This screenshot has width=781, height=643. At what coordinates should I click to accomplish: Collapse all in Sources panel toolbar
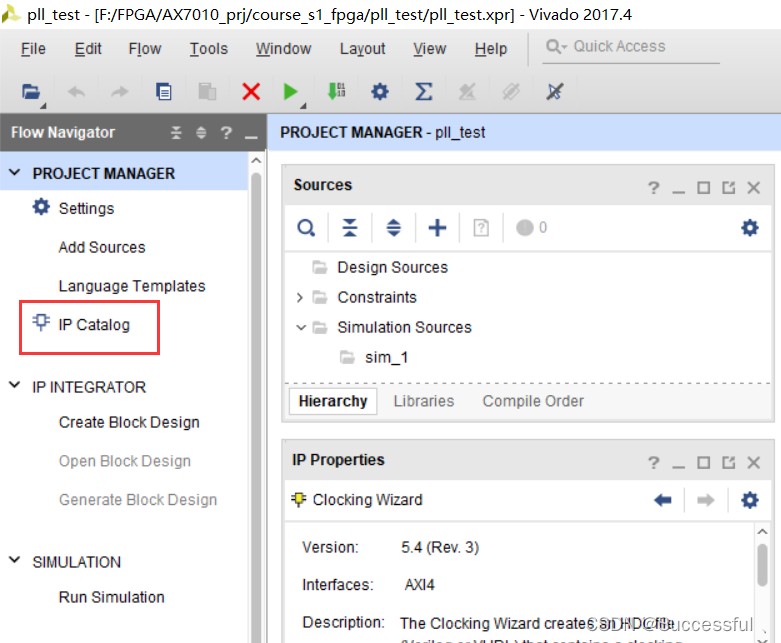coord(350,228)
